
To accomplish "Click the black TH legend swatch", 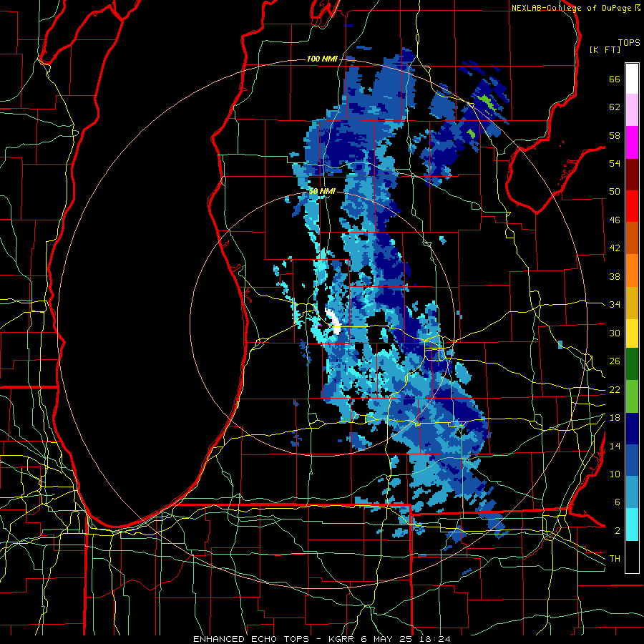I will point(632,557).
